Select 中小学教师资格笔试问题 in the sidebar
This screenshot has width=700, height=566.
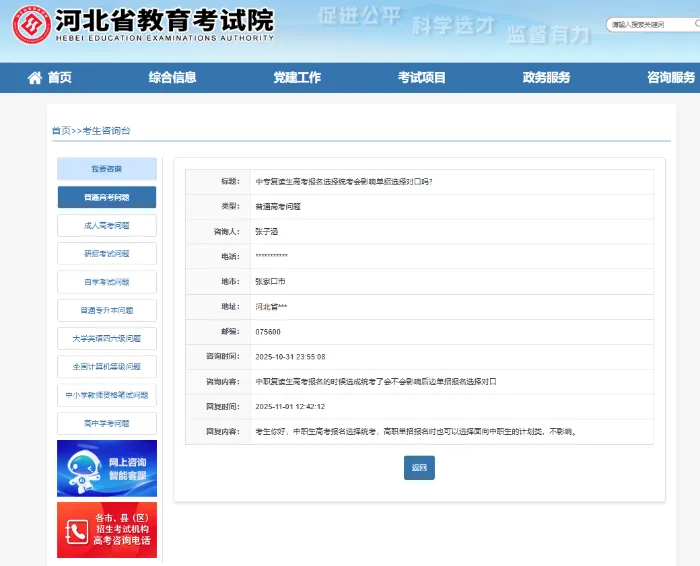[107, 395]
